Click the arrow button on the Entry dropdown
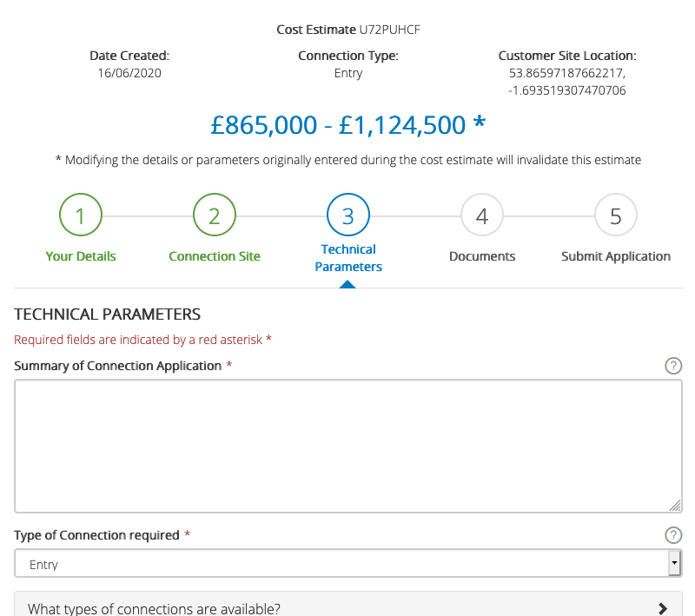The height and width of the screenshot is (616, 695). pos(674,564)
